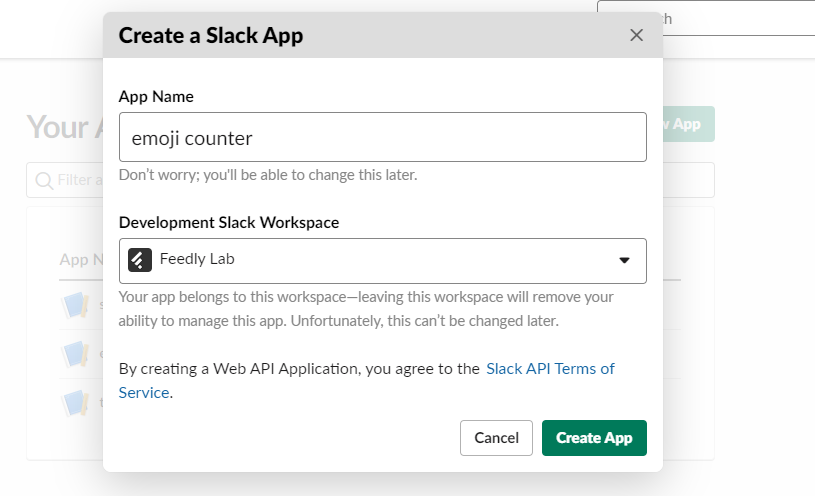The image size is (815, 496).
Task: Click the green Create App button
Action: point(594,438)
